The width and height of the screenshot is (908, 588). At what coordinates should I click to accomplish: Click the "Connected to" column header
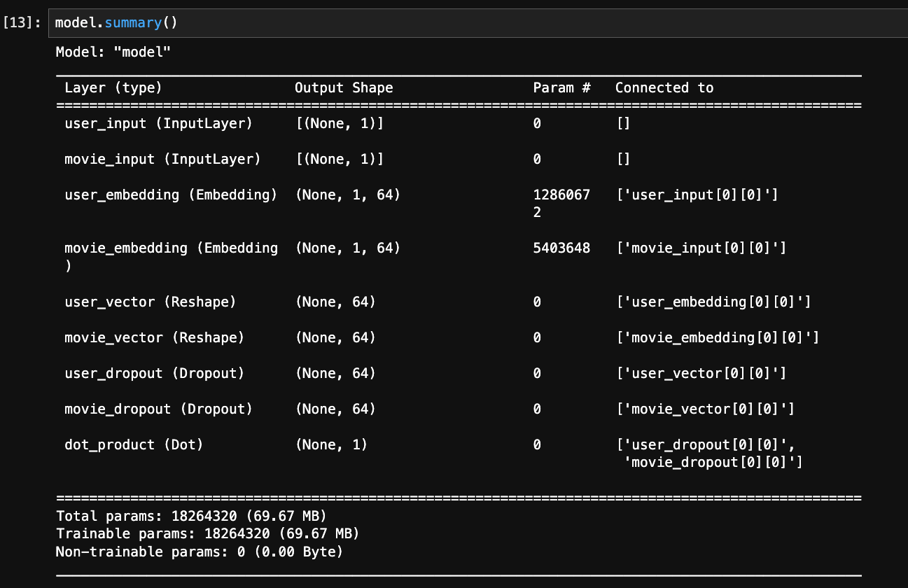pos(664,88)
